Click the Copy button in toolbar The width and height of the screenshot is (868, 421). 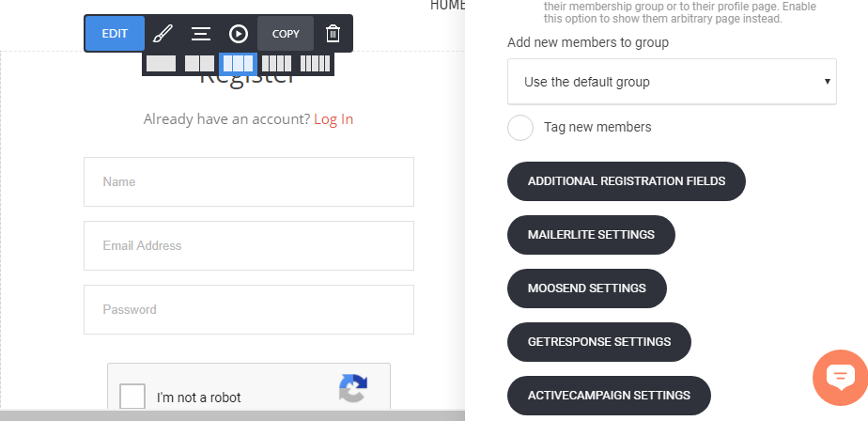(286, 34)
